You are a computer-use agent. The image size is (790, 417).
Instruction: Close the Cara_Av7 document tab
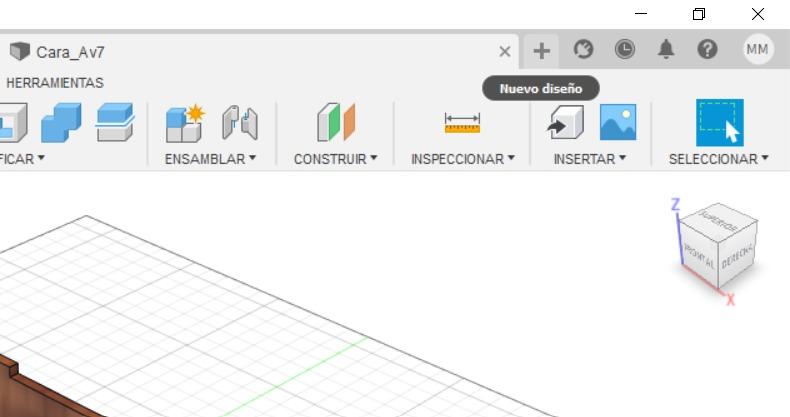pos(504,51)
